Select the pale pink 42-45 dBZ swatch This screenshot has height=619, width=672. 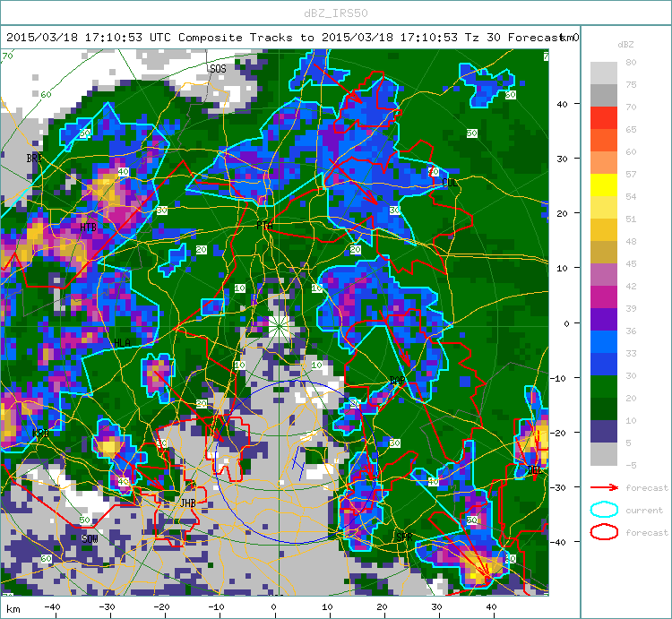[604, 275]
